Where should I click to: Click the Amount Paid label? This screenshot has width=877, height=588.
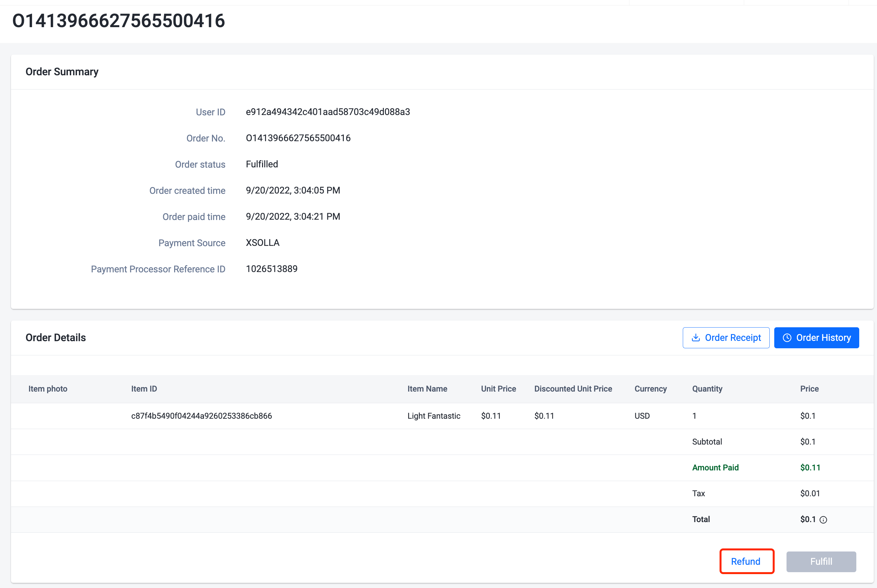coord(715,467)
